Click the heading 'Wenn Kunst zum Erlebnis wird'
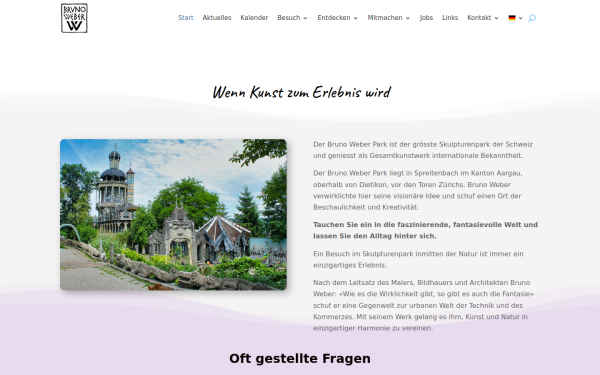Screen dimensions: 600x375 (302, 92)
